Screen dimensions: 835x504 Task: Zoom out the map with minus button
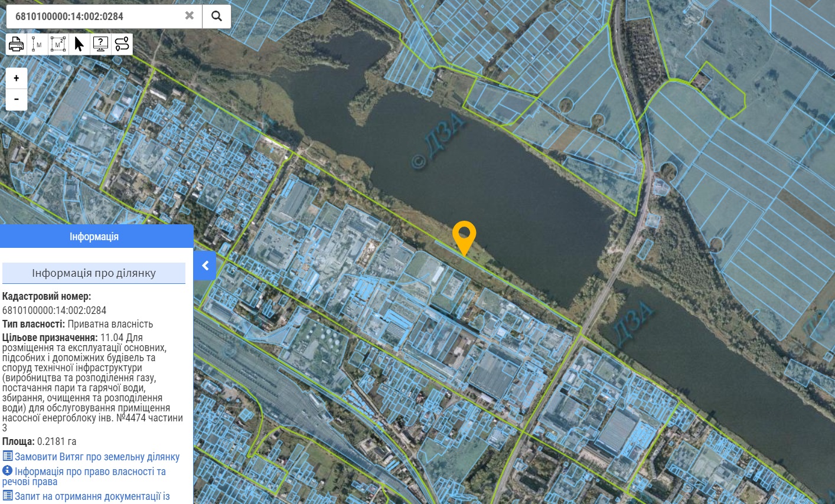[x=17, y=99]
